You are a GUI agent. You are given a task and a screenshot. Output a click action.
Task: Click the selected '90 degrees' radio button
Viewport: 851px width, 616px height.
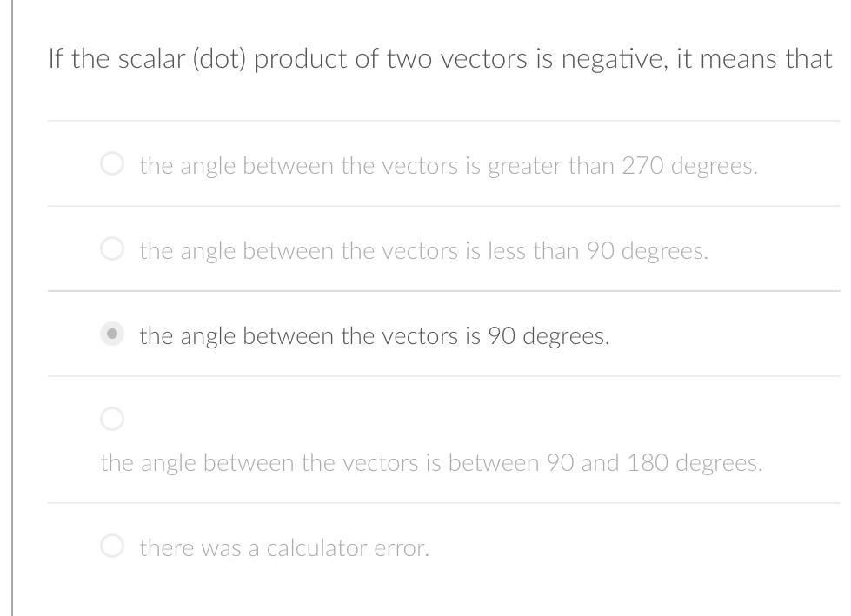[x=112, y=332]
